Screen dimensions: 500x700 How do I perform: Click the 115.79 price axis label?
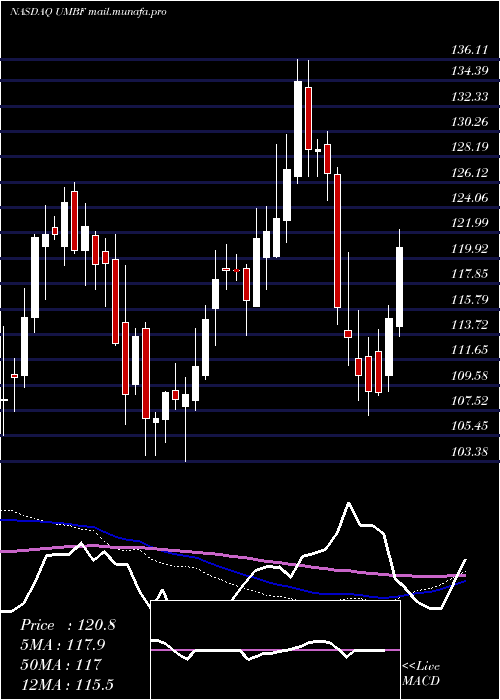tap(470, 299)
